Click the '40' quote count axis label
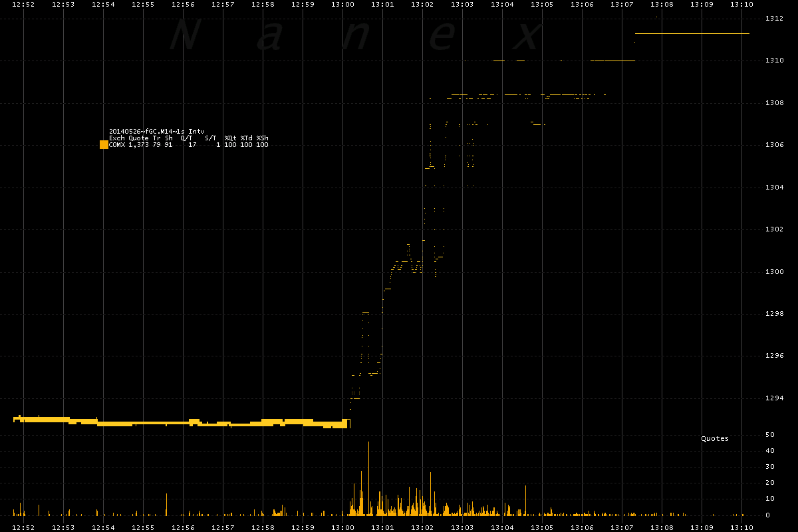798x532 pixels. point(769,451)
